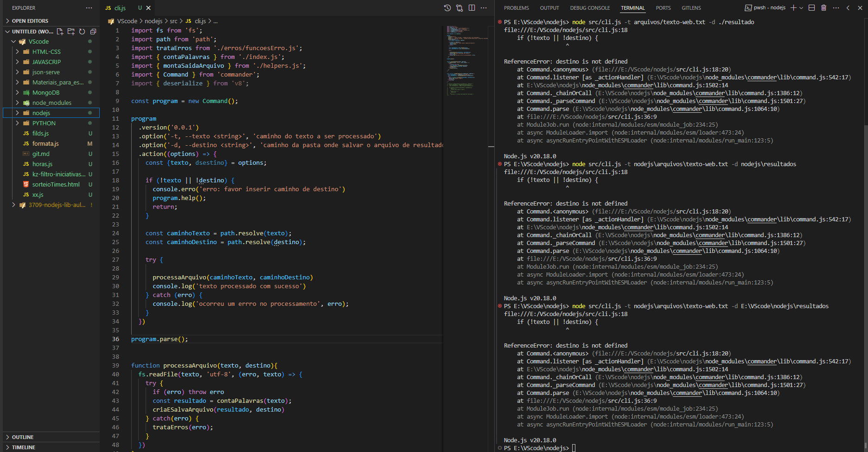Split the editor to the right
This screenshot has width=868, height=452.
(472, 8)
